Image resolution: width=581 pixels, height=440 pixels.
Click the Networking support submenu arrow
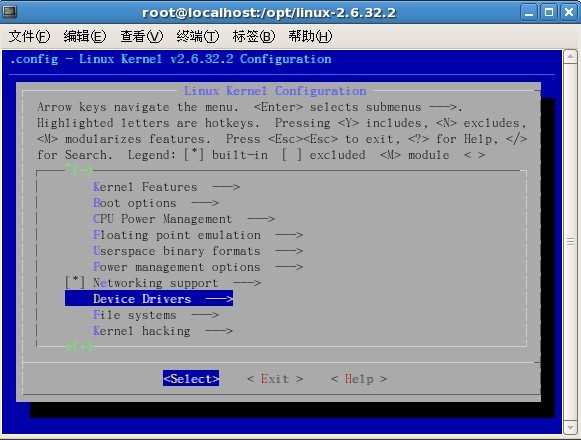tap(247, 283)
